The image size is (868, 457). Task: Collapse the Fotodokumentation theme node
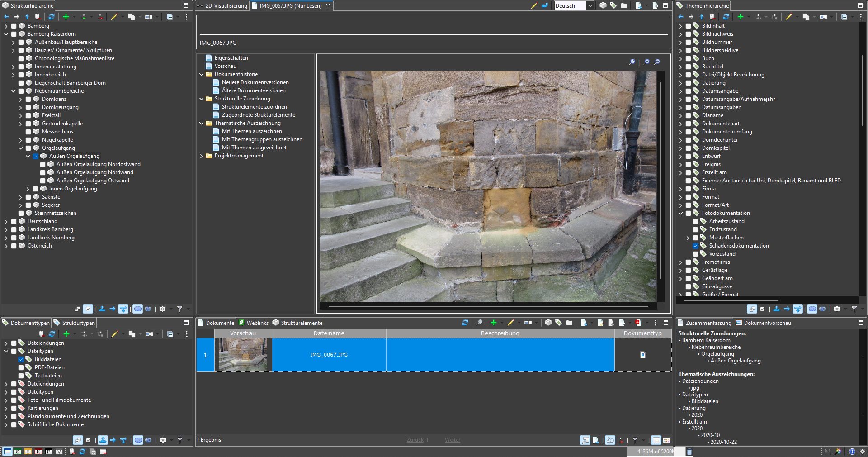point(681,213)
